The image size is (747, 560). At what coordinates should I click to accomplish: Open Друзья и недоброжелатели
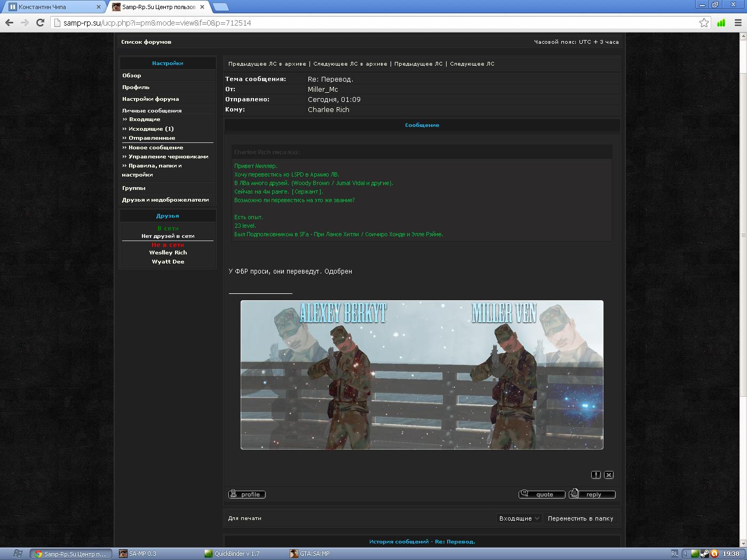click(165, 199)
